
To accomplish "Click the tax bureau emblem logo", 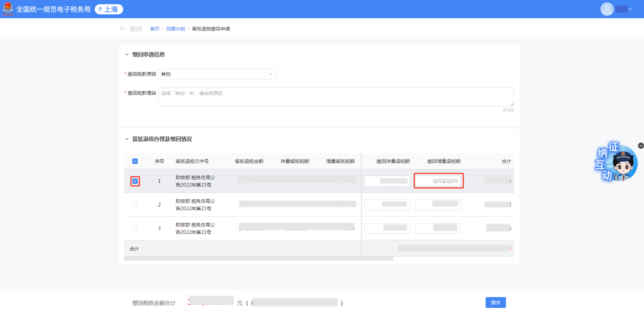I will (8, 9).
